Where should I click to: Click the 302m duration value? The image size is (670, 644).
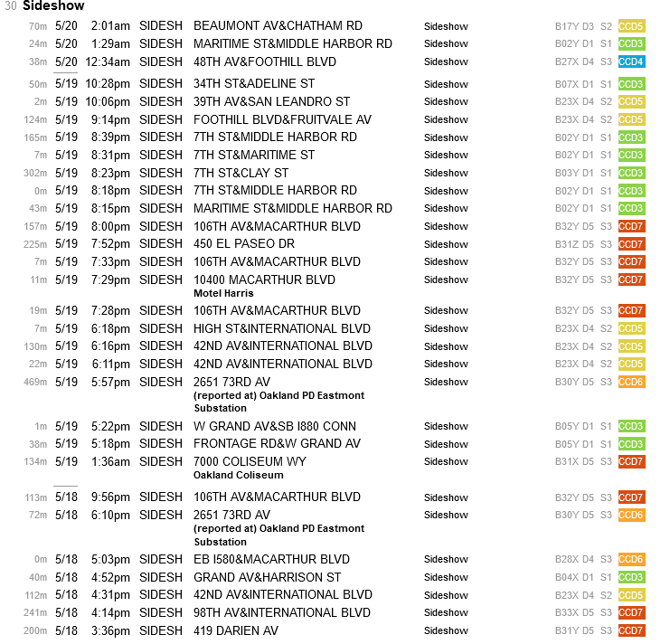tap(35, 173)
